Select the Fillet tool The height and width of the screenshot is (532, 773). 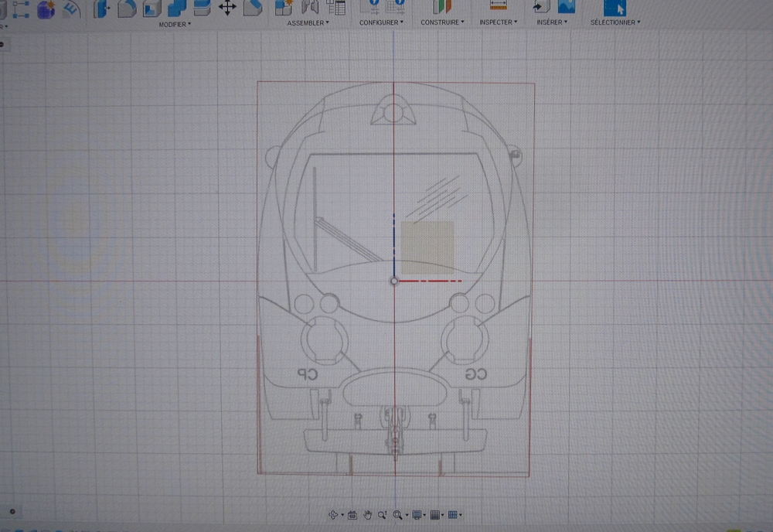point(127,9)
